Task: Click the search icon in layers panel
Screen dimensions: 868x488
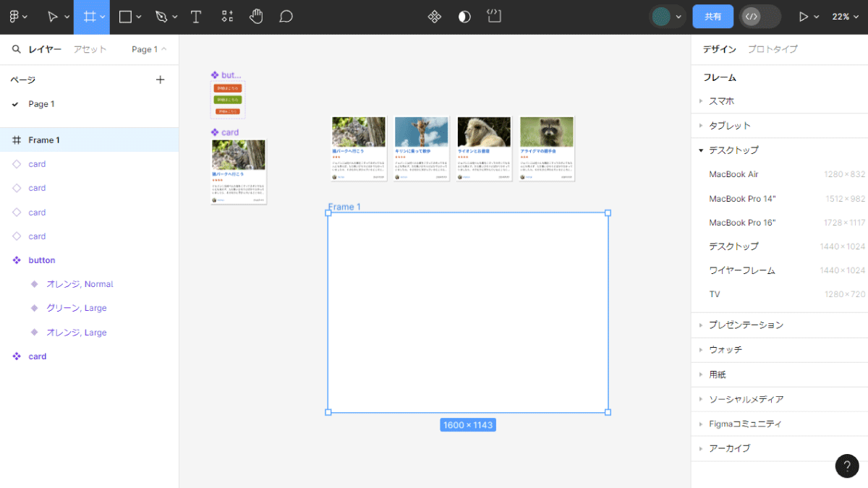Action: click(x=16, y=49)
